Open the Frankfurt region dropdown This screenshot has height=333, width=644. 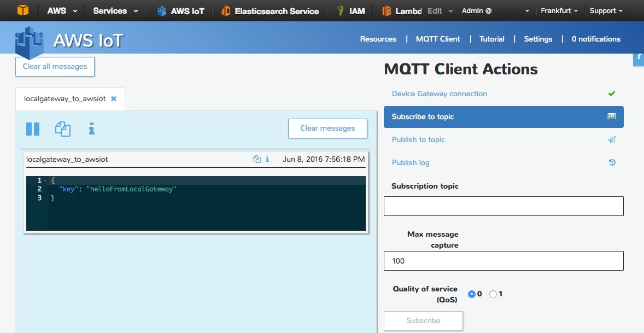click(559, 11)
